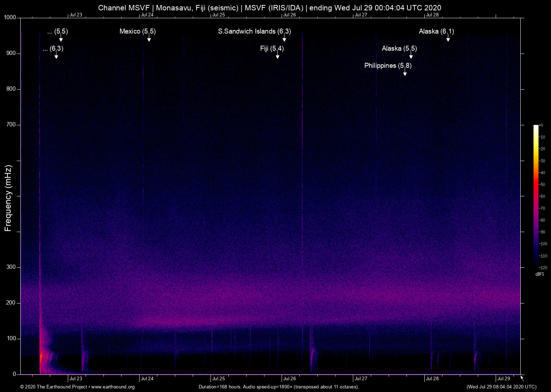The width and height of the screenshot is (551, 392).
Task: Open the www.earthsound.org link text
Action: (x=113, y=387)
